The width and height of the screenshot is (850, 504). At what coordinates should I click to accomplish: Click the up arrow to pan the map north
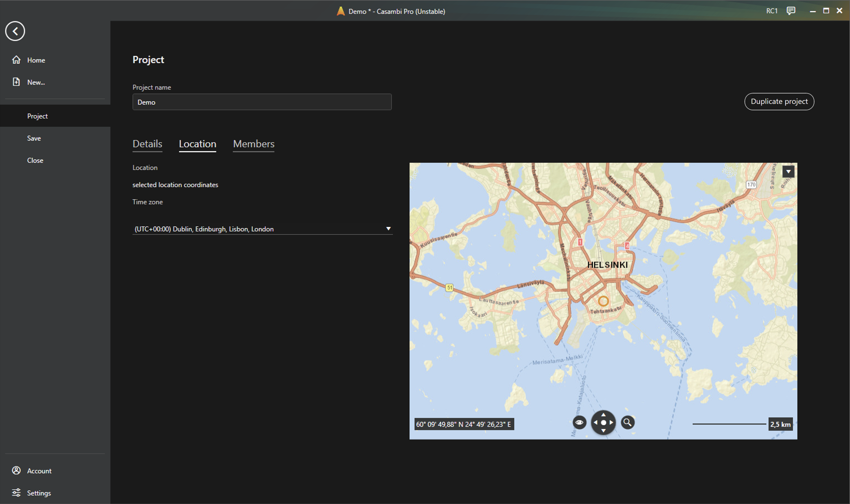click(x=604, y=414)
